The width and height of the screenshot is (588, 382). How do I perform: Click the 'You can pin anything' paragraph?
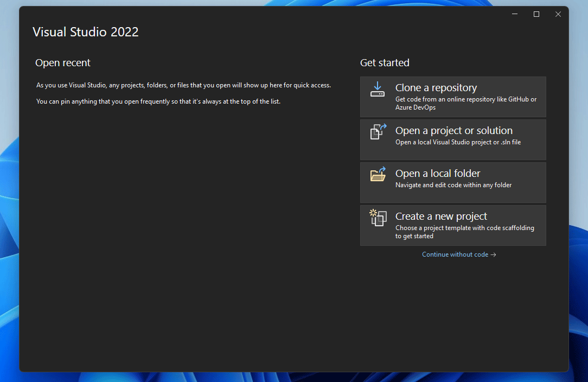[x=158, y=101]
